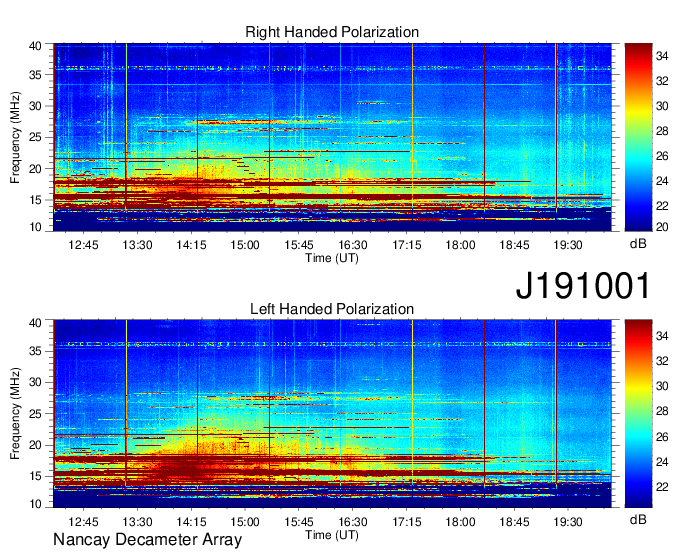680x552 pixels.
Task: Click the 34 dB value on upper colorbar
Action: point(662,56)
